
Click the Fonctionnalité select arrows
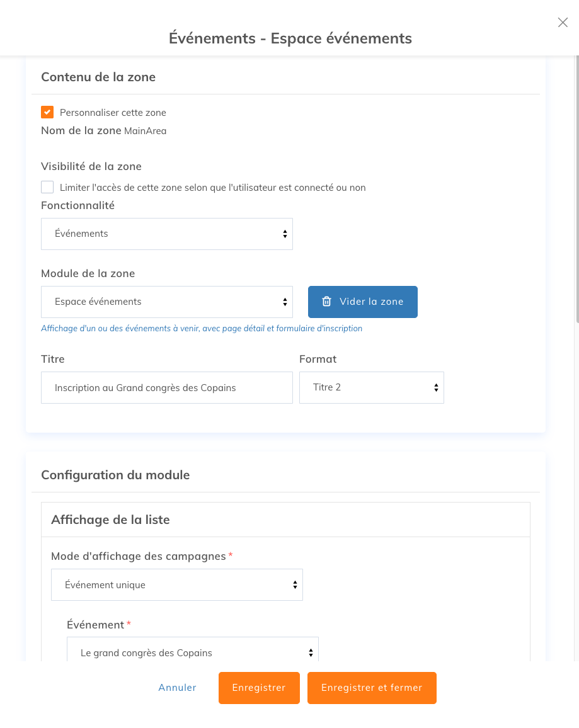[x=285, y=234]
